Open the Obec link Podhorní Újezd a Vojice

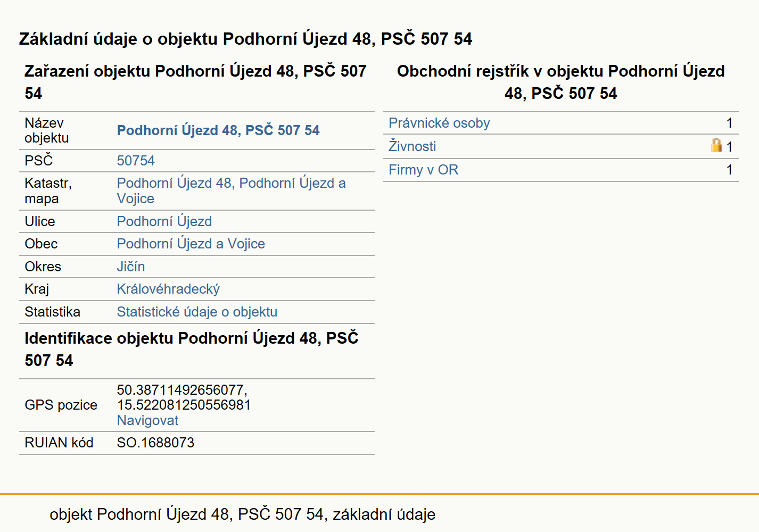191,244
